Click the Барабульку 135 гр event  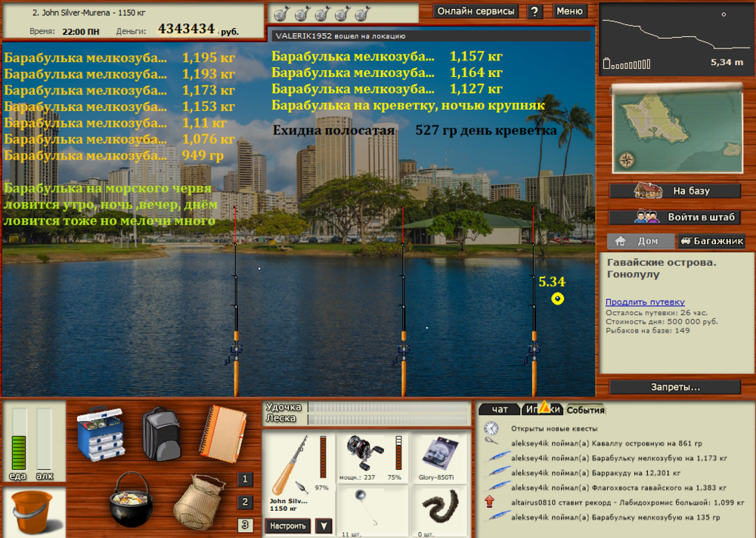pyautogui.click(x=615, y=518)
